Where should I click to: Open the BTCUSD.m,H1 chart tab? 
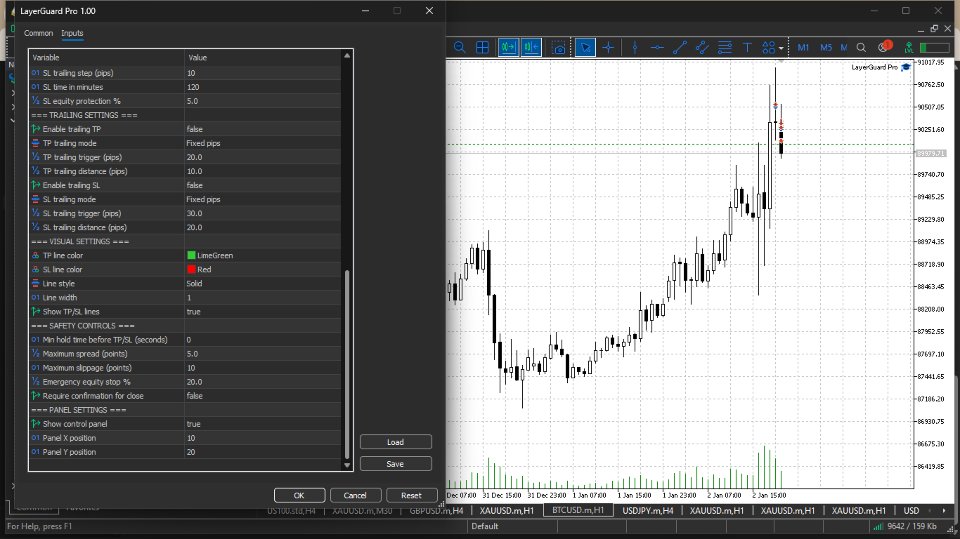pyautogui.click(x=578, y=510)
